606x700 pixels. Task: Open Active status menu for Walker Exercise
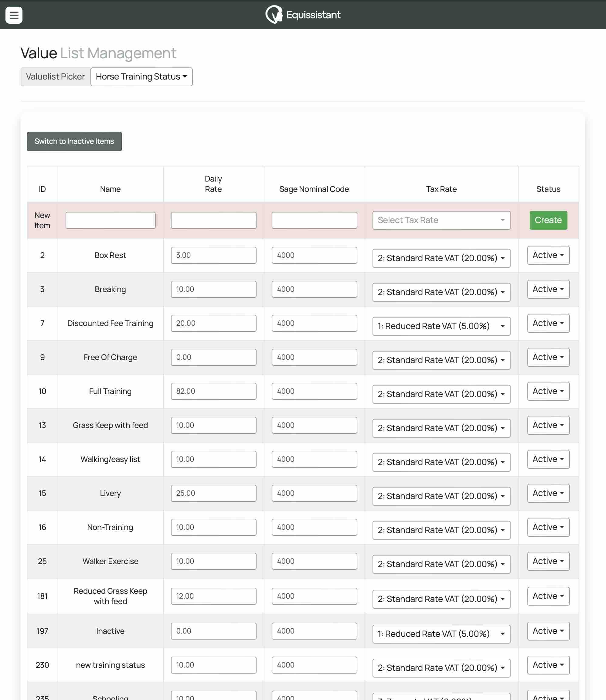(548, 561)
